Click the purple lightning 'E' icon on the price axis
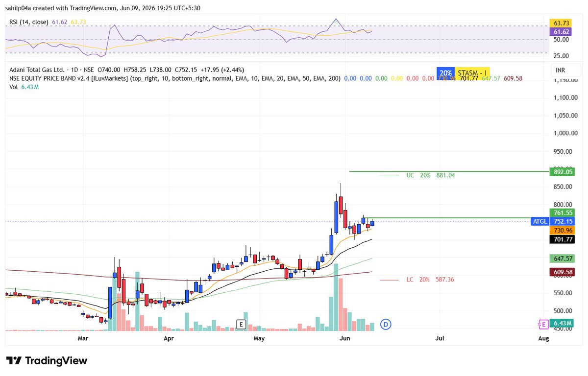 tap(542, 324)
